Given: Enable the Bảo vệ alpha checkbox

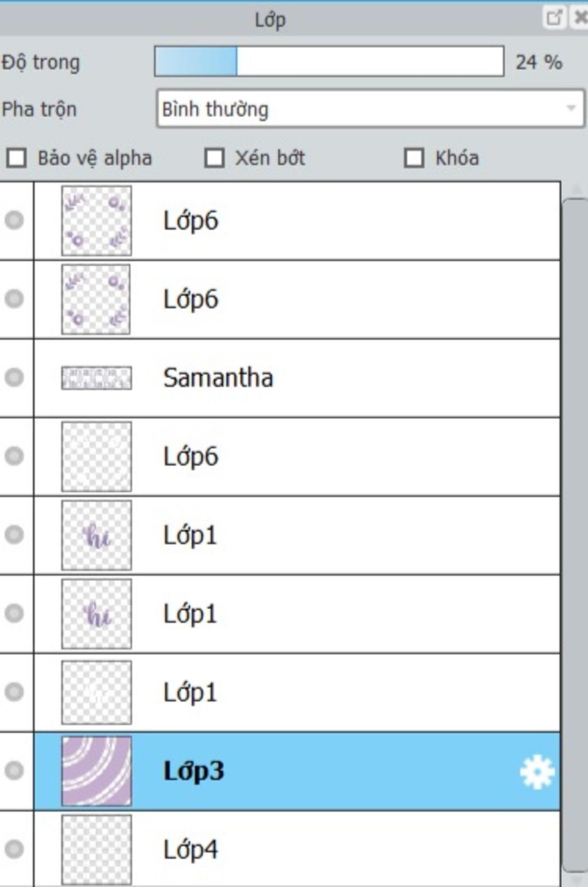Looking at the screenshot, I should tap(17, 158).
